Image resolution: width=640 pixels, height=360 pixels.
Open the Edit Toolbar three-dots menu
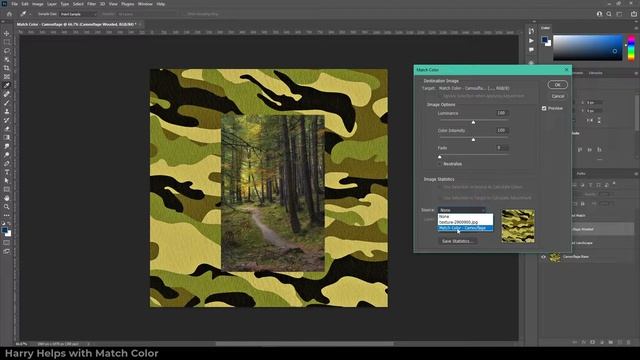(7, 215)
